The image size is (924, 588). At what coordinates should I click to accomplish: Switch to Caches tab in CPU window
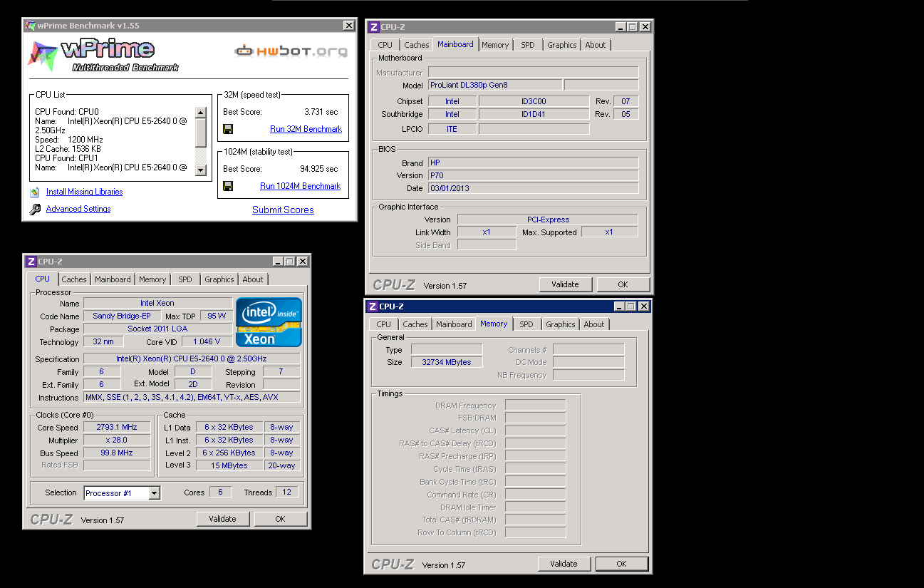point(74,279)
